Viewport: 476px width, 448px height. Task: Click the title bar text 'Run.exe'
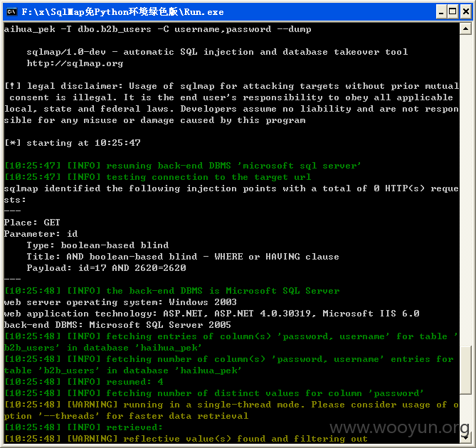click(x=203, y=12)
